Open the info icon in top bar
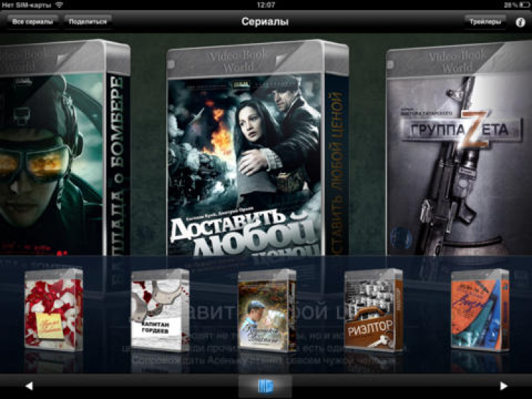Viewport: 532px width, 399px height. click(x=520, y=22)
